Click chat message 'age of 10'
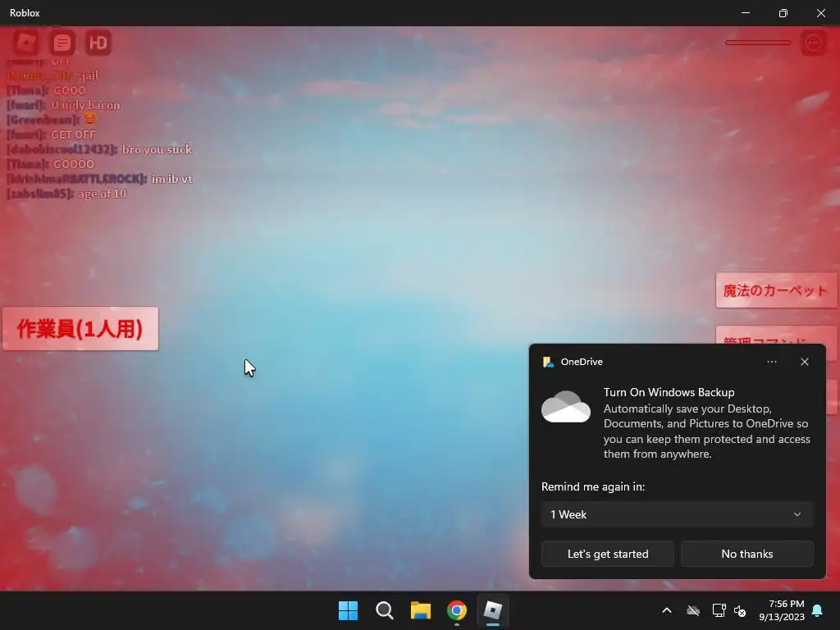Viewport: 840px width, 630px height. 102,194
